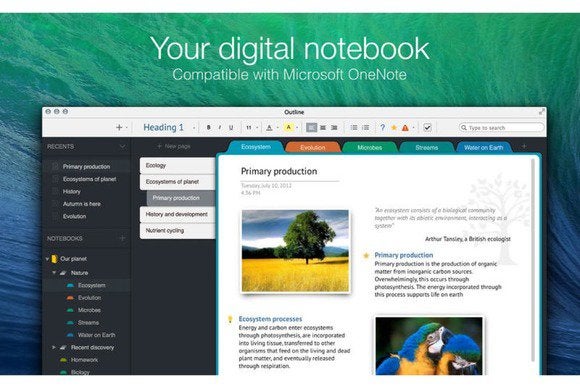Viewport: 580px width, 388px height.
Task: Enter full screen with the corner arrows
Action: point(542,112)
